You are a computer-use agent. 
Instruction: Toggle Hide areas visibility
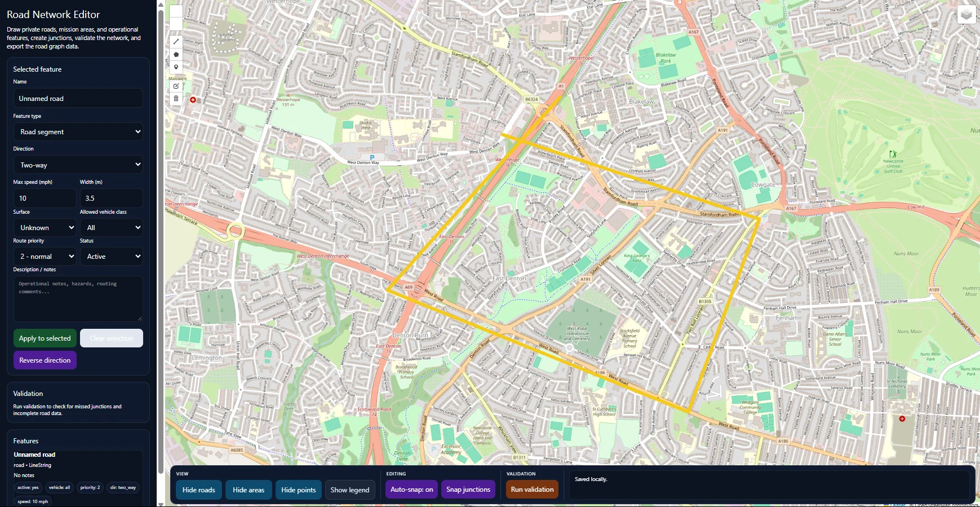click(249, 490)
